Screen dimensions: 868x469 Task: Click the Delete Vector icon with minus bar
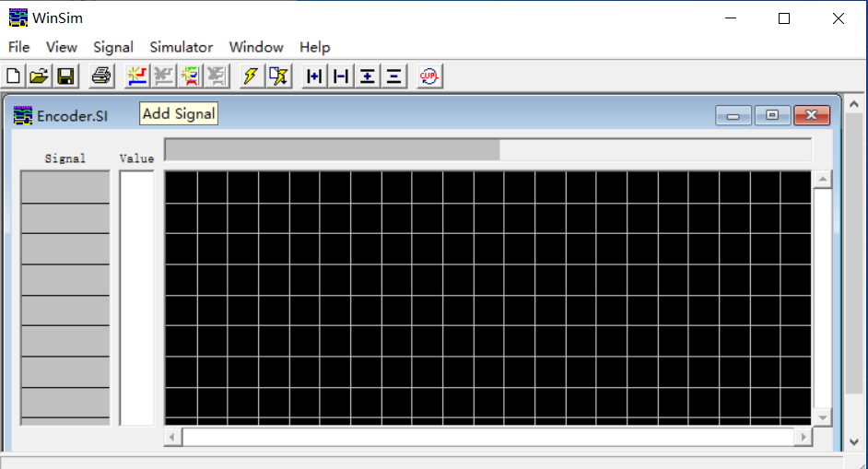[340, 76]
